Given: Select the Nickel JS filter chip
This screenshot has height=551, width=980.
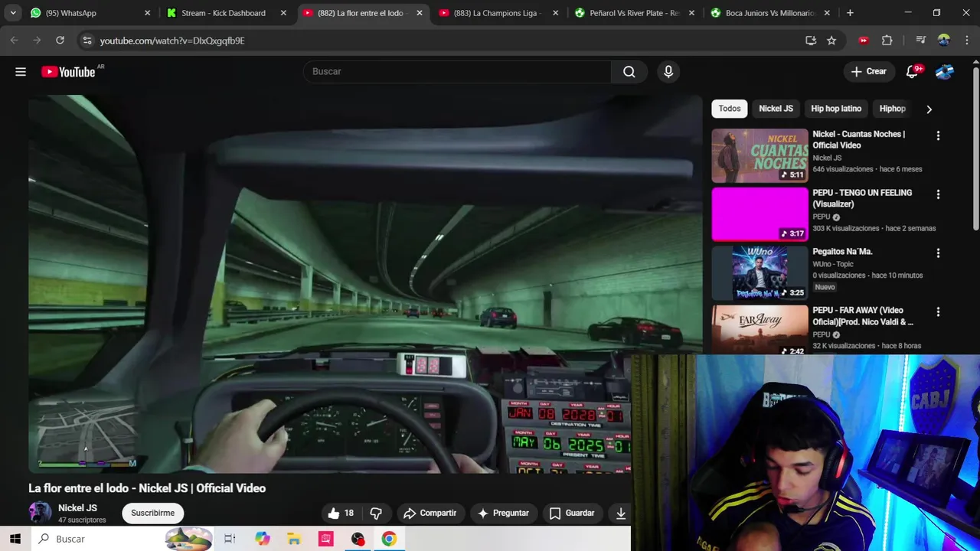Looking at the screenshot, I should tap(776, 109).
